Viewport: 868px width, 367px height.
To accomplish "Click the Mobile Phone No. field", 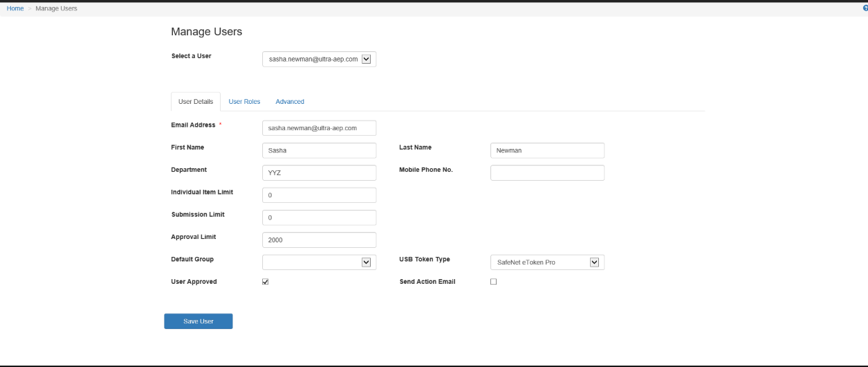I will [547, 172].
